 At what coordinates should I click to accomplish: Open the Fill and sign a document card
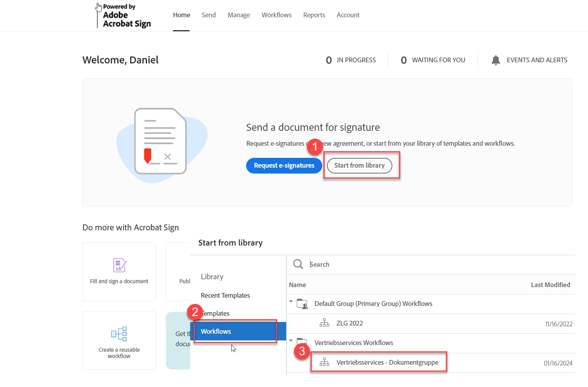(119, 272)
